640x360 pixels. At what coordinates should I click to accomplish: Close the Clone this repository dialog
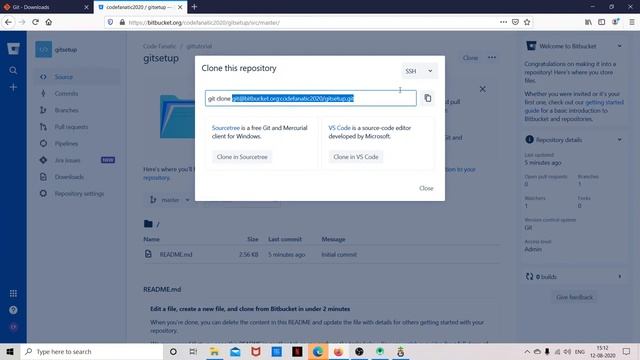point(426,188)
